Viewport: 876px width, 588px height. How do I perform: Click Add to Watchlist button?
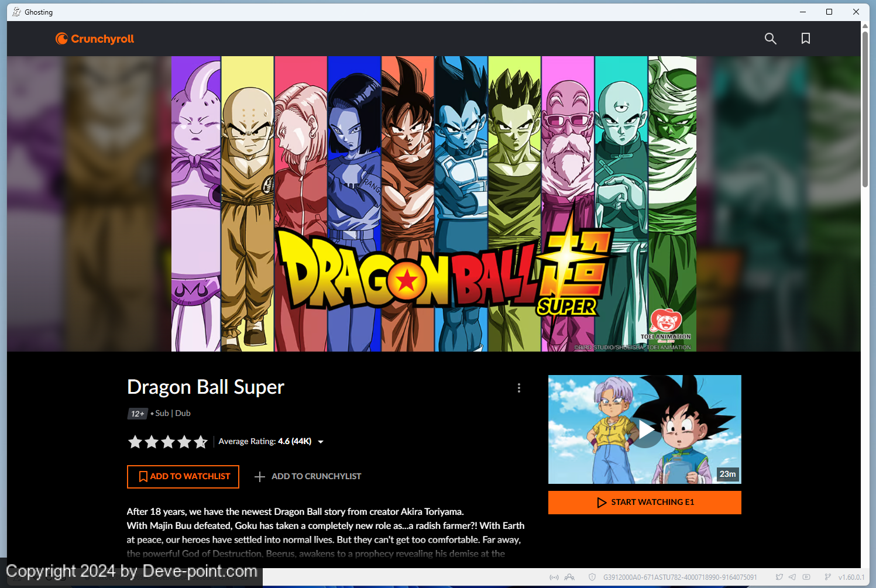(183, 476)
